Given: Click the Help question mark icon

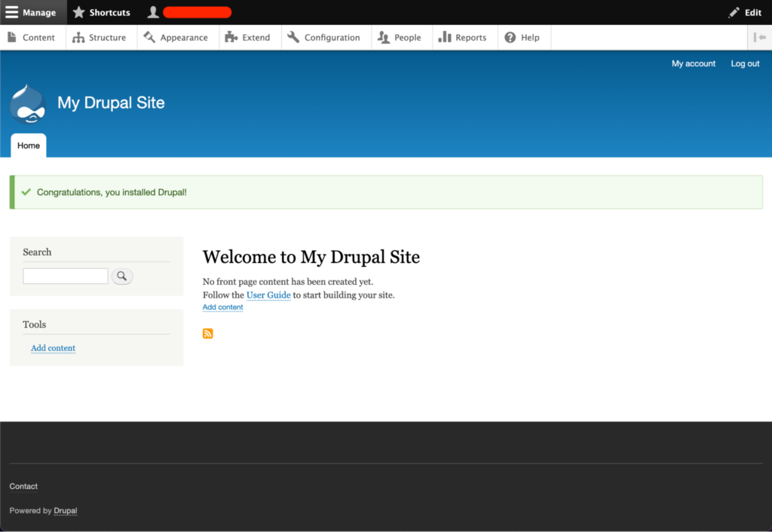Looking at the screenshot, I should [510, 38].
